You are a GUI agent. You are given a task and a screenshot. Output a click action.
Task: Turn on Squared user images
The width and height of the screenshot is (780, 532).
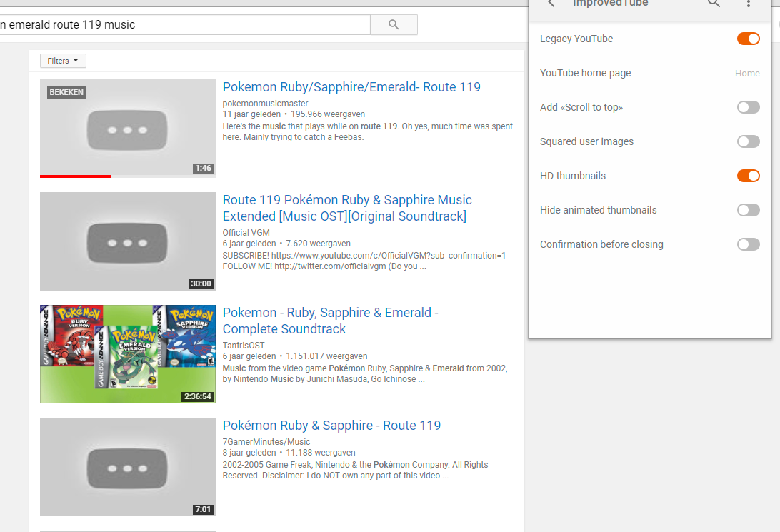tap(748, 141)
